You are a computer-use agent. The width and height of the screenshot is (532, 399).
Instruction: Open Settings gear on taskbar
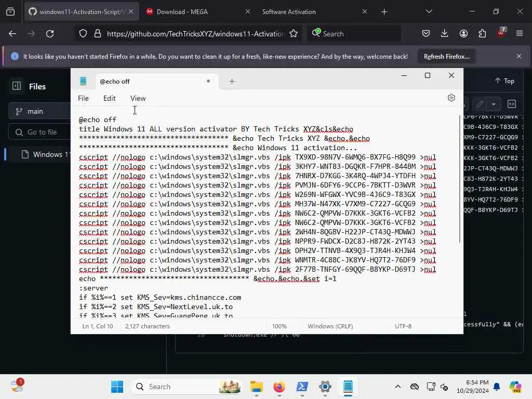coord(325,387)
